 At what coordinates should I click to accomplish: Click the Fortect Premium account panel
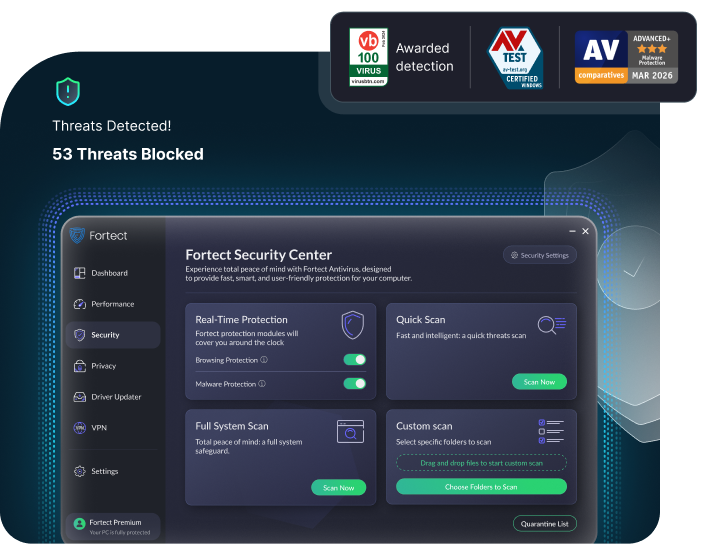click(x=113, y=526)
